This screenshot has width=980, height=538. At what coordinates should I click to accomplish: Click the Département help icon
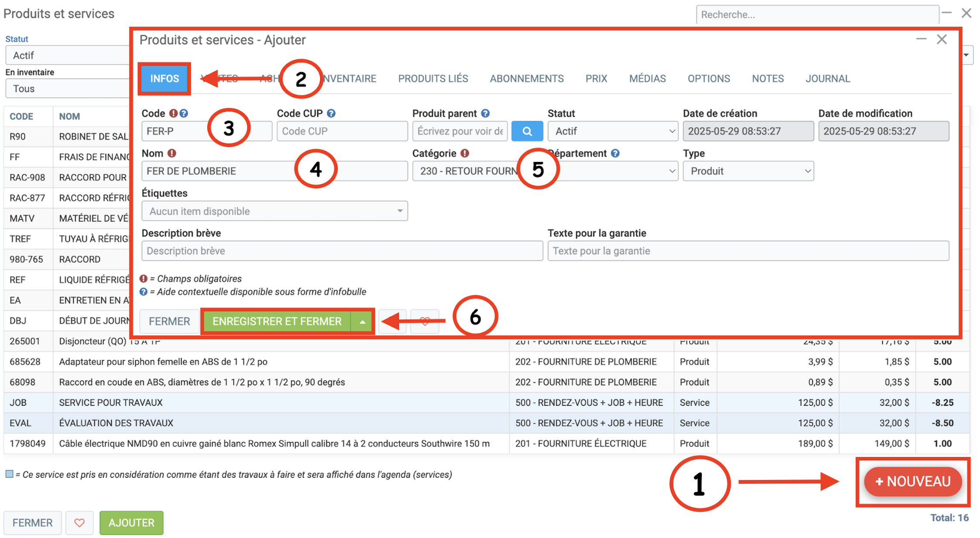(x=615, y=153)
